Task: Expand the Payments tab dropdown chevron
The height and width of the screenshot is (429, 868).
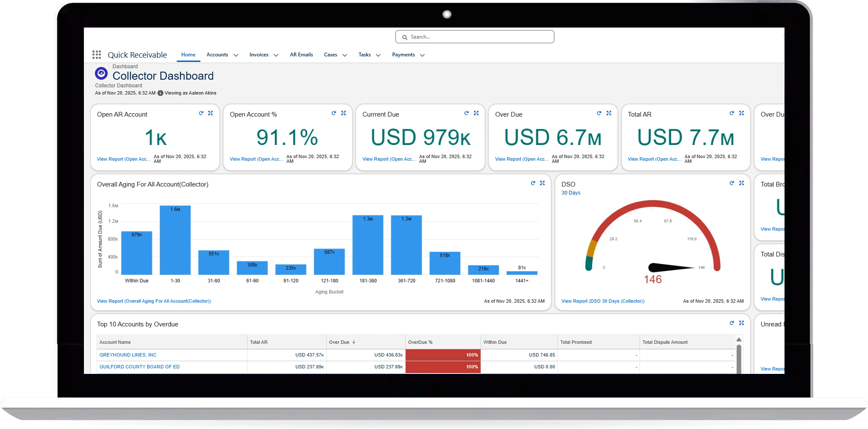Action: click(x=422, y=55)
